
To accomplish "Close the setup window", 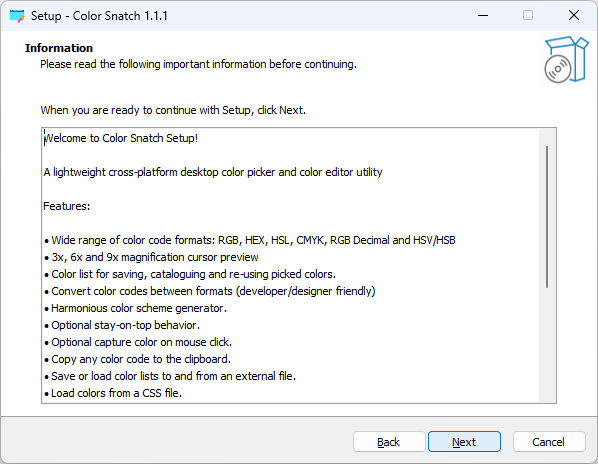I will pos(574,16).
